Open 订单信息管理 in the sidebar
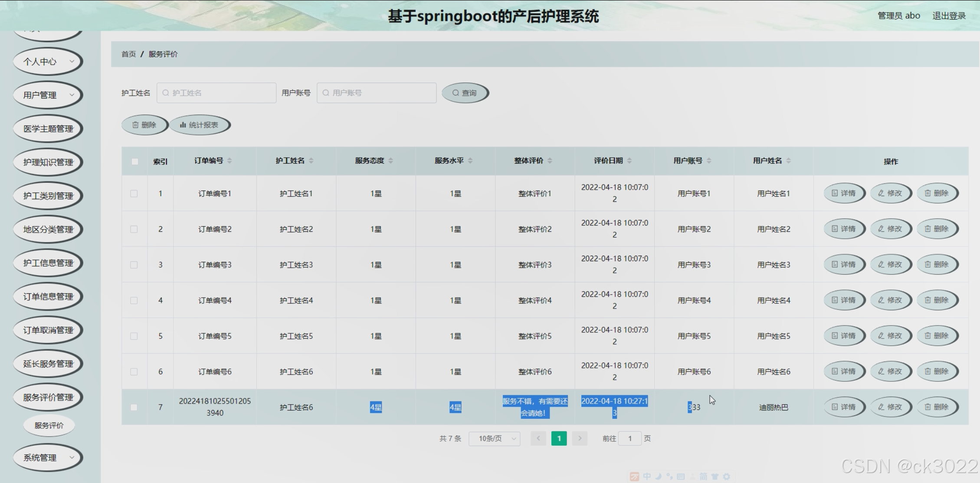This screenshot has width=980, height=483. 48,297
